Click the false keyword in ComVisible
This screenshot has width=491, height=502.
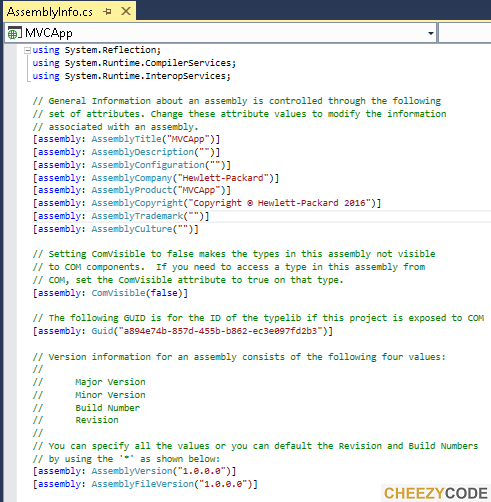point(164,293)
